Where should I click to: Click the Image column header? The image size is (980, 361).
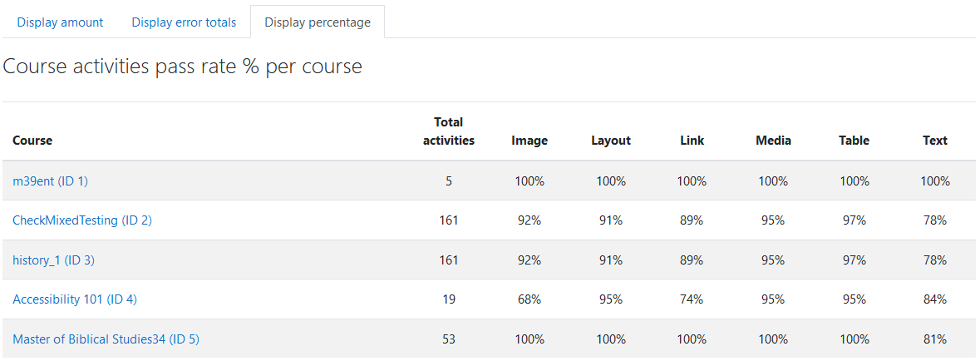coord(529,141)
